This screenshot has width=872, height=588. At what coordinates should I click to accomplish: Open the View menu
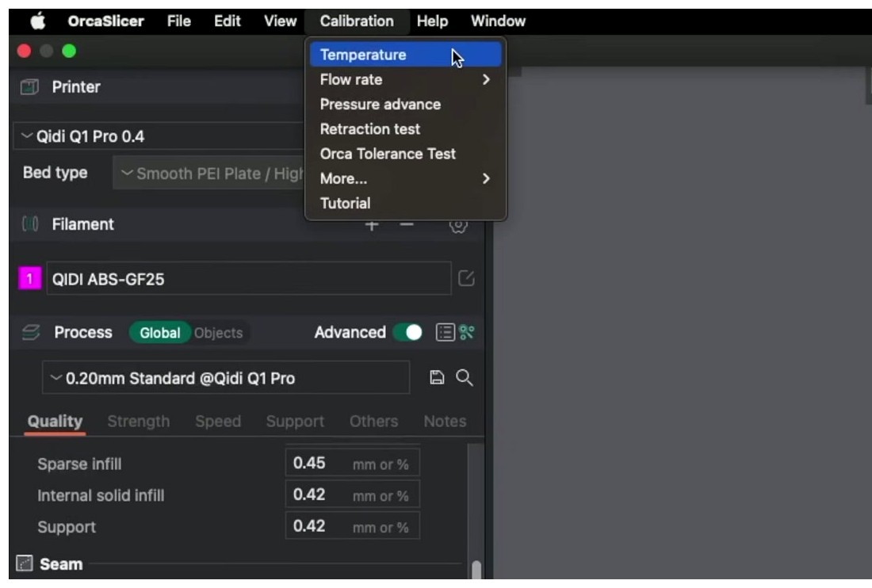[x=280, y=21]
